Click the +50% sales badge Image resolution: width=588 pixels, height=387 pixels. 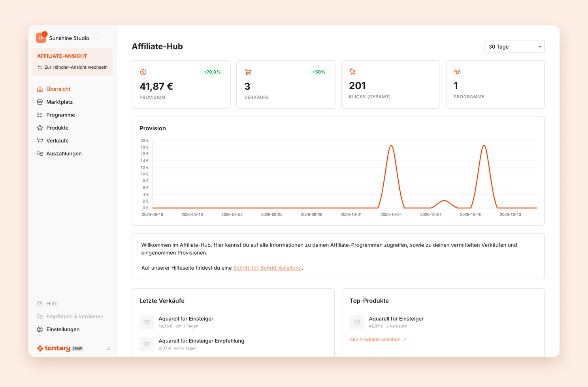click(x=318, y=72)
